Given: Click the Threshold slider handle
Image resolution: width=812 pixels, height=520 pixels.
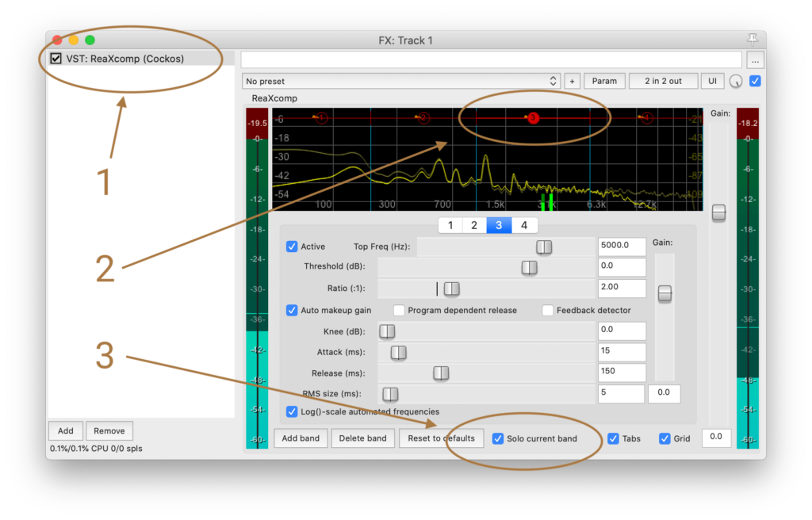Looking at the screenshot, I should (529, 268).
